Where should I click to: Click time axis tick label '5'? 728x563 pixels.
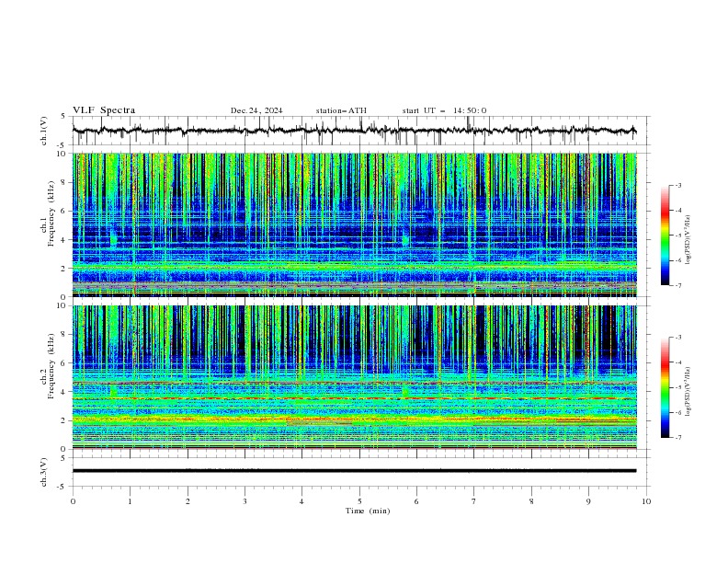(359, 501)
